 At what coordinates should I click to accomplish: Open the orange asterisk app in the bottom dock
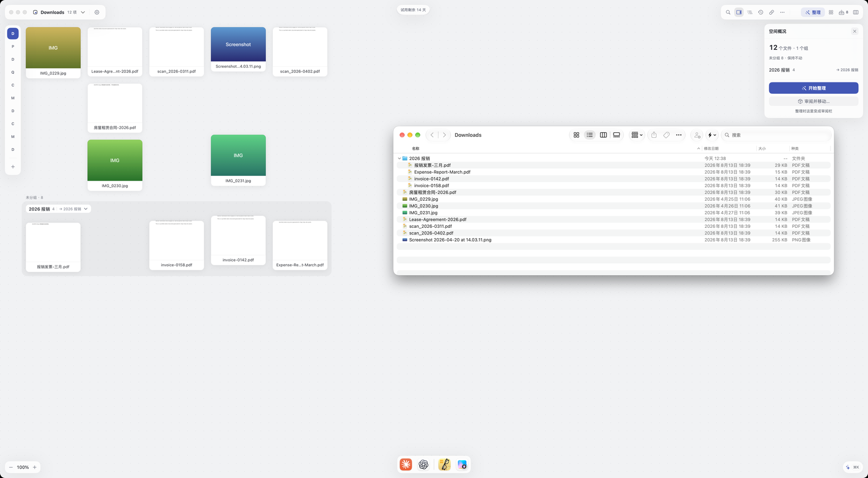coord(406,464)
